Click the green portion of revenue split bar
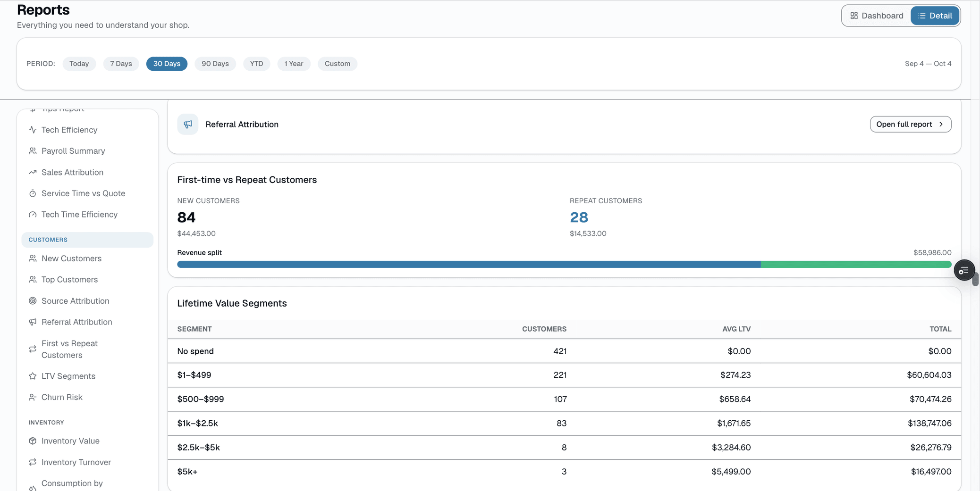 (856, 265)
